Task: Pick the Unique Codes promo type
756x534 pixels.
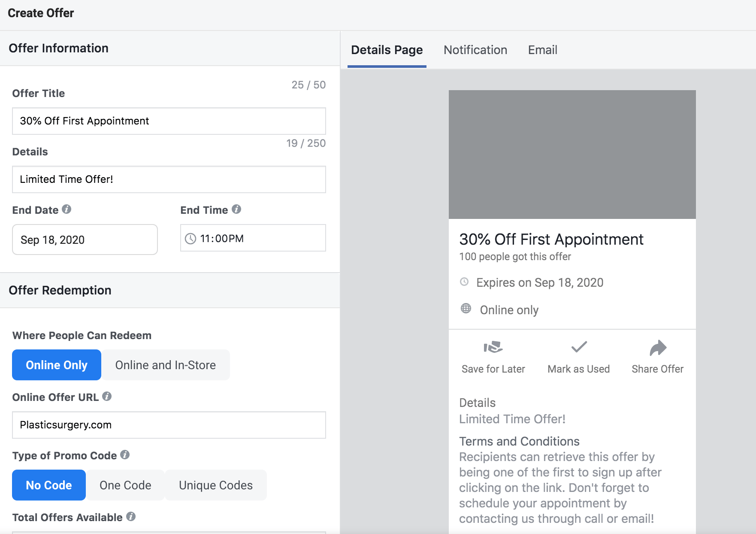Action: coord(216,485)
